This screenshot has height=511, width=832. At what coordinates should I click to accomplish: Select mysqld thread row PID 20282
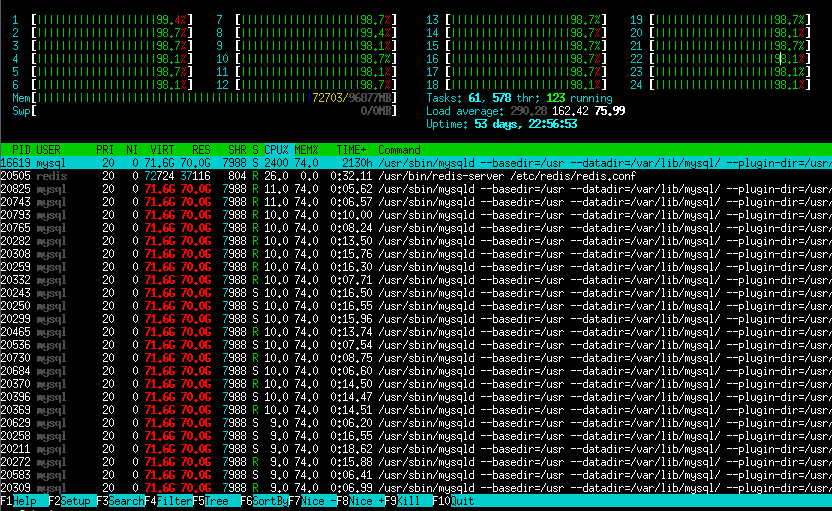coord(416,241)
